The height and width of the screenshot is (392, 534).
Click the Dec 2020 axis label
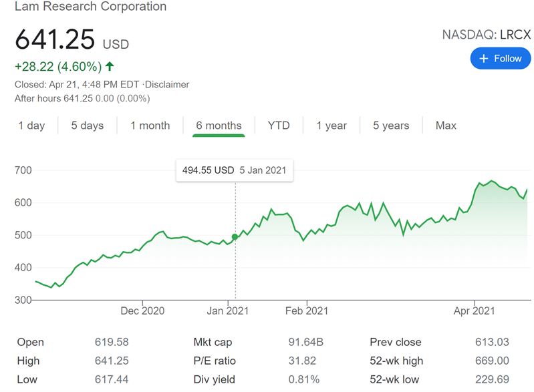click(x=142, y=311)
